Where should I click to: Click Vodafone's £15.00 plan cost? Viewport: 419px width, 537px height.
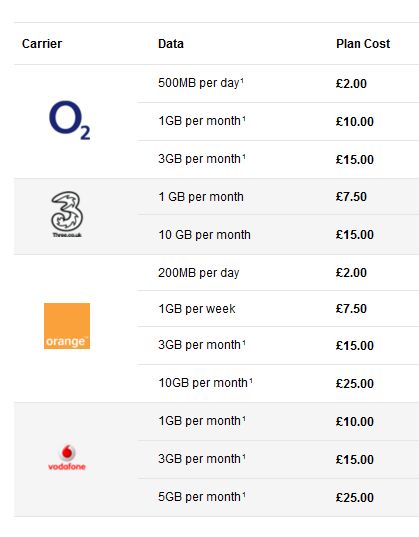pos(355,460)
